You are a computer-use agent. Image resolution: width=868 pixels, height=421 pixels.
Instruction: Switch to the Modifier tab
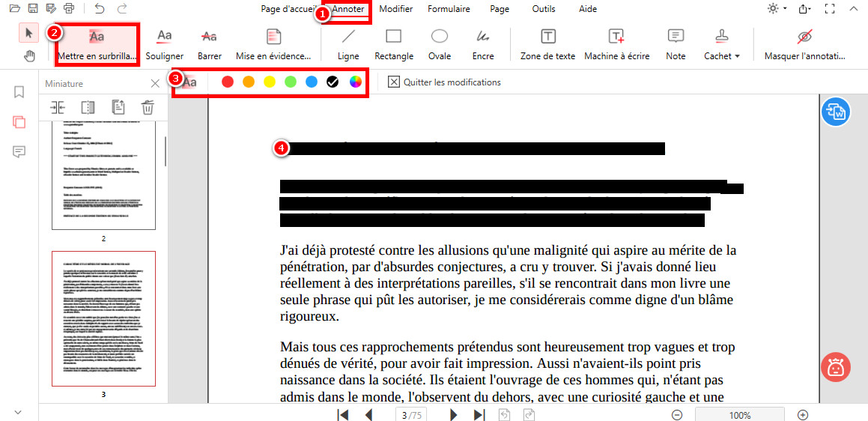point(395,9)
